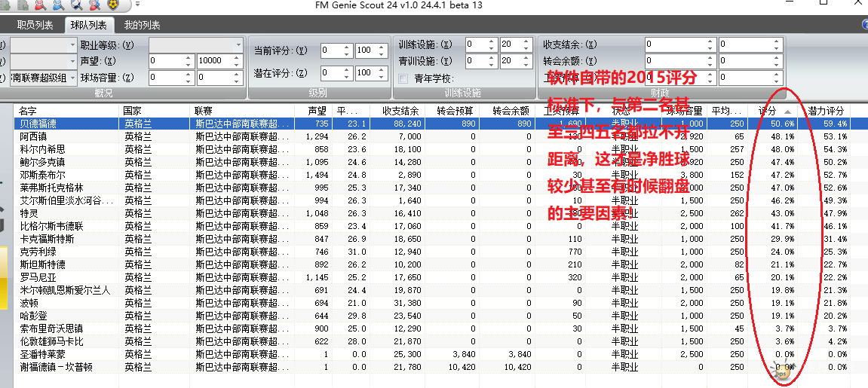This screenshot has height=388, width=868.
Task: Sort the table by 潜力评分 column header
Action: tap(826, 111)
